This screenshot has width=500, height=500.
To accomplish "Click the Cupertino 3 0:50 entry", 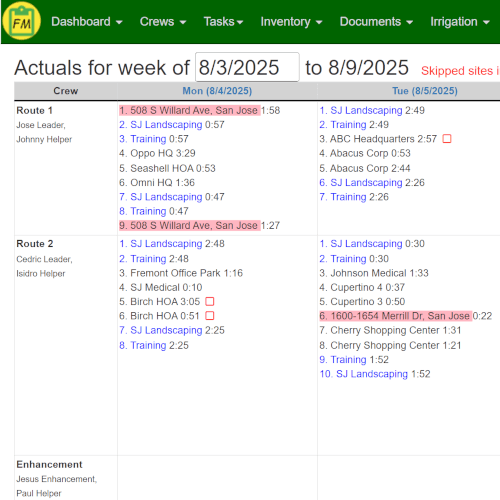I will click(362, 302).
